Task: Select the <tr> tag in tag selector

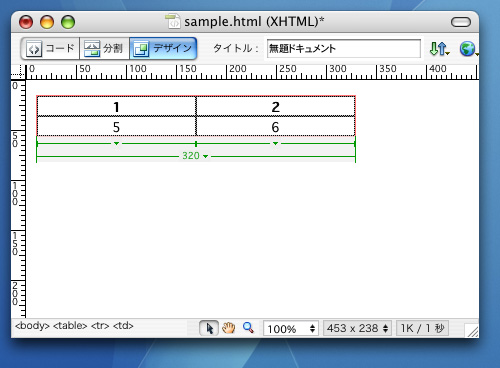Action: pos(100,326)
